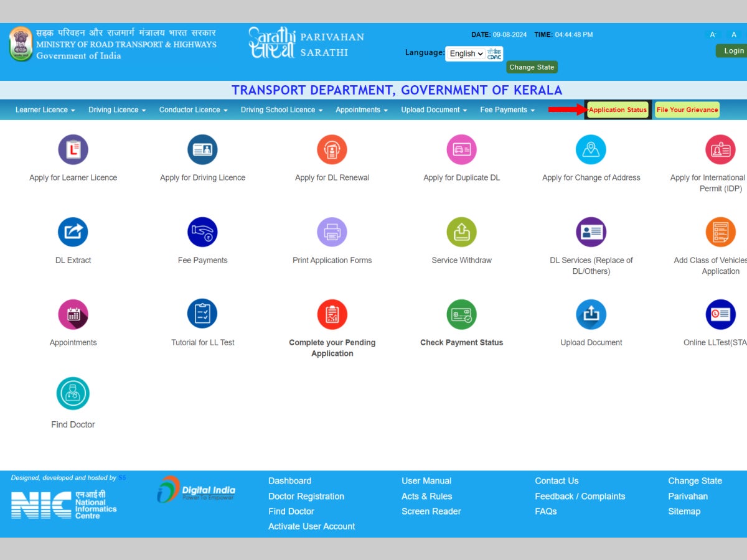Open the Check Payment Status icon

(461, 314)
